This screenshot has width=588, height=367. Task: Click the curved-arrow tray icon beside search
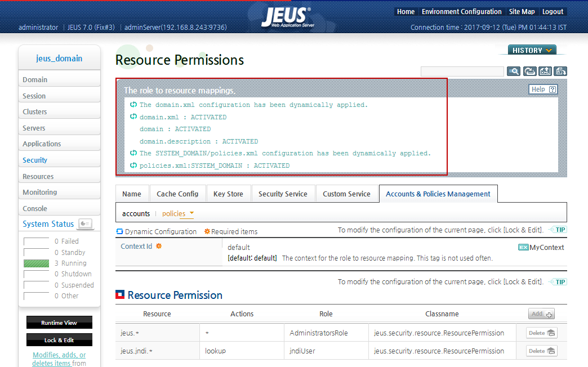coord(529,71)
